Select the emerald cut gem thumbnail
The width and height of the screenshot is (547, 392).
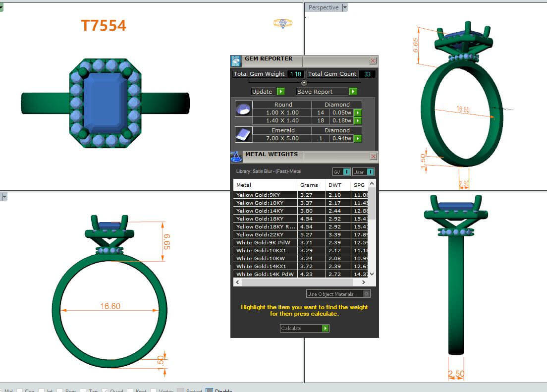[x=243, y=134]
